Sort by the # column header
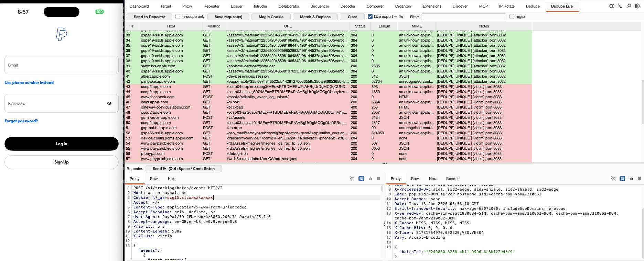Screen dimensions: 644x261 tap(132, 26)
